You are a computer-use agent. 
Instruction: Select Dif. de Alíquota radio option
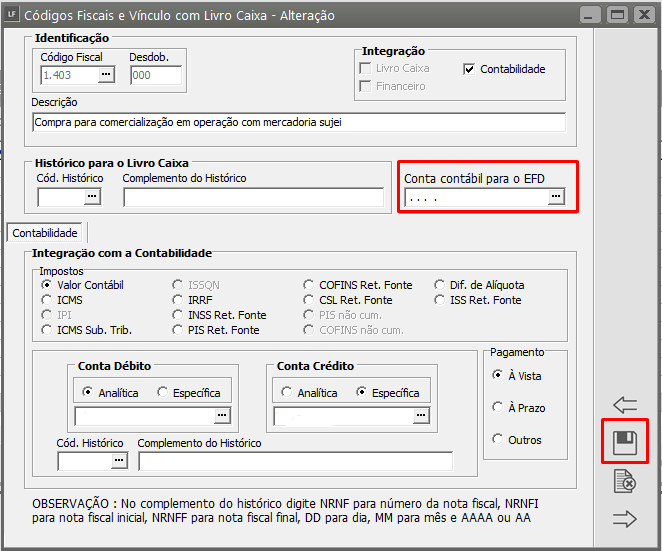click(x=441, y=285)
